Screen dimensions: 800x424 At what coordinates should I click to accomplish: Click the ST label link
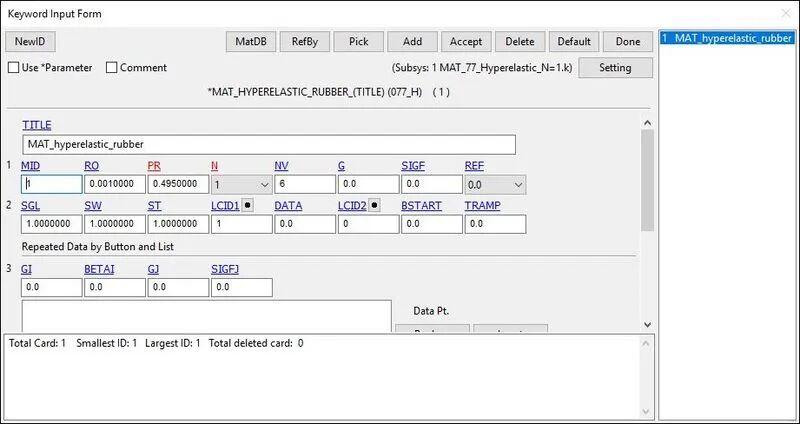155,206
